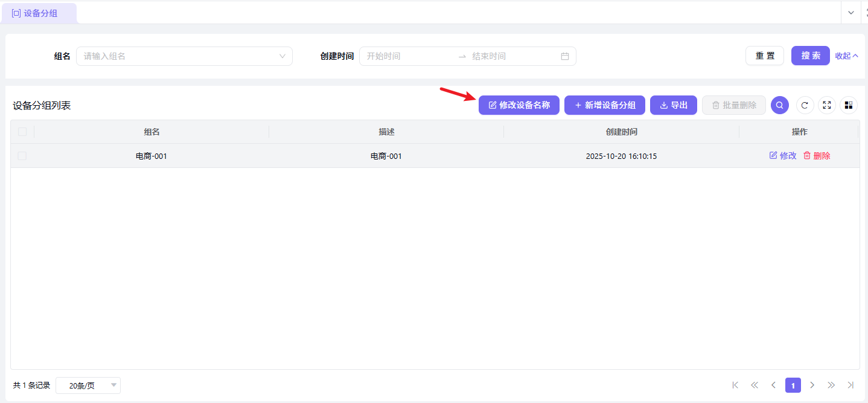Select all rows header checkbox
Screen dimensions: 868x403
click(22, 132)
